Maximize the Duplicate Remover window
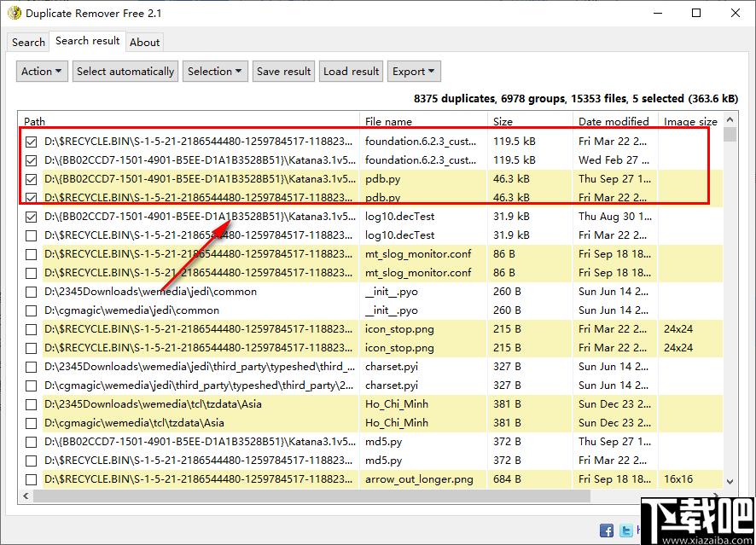The height and width of the screenshot is (545, 756). point(696,13)
